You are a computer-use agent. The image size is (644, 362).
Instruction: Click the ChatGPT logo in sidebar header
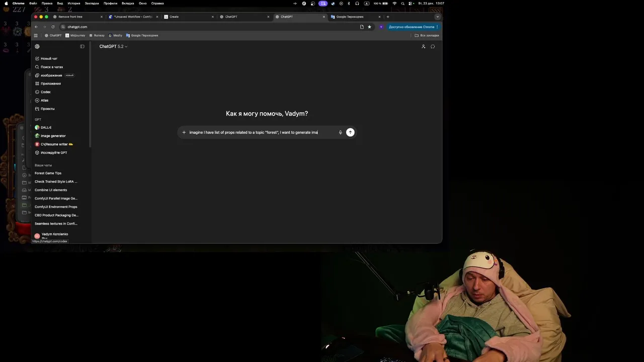point(37,46)
